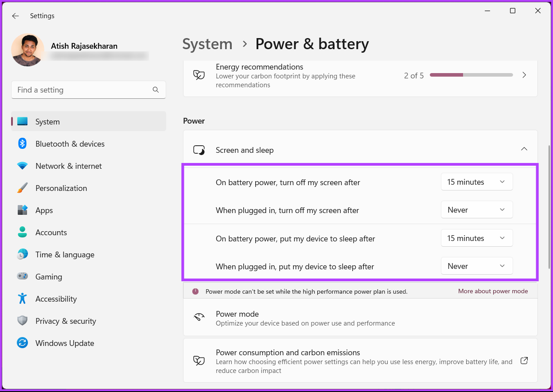Open battery sleep time dropdown

tap(477, 238)
